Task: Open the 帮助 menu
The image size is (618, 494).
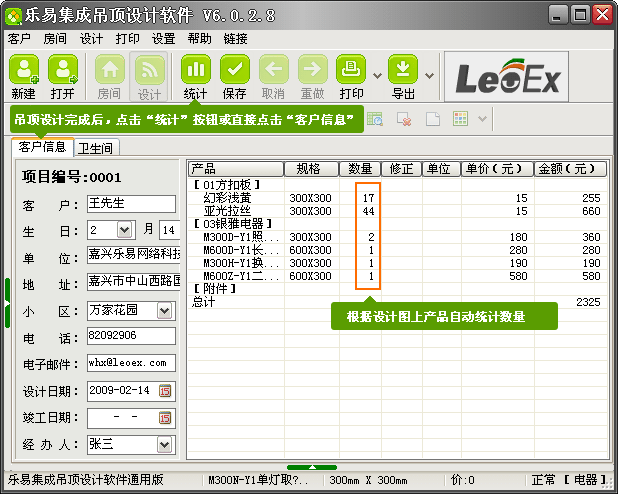Action: (x=199, y=39)
